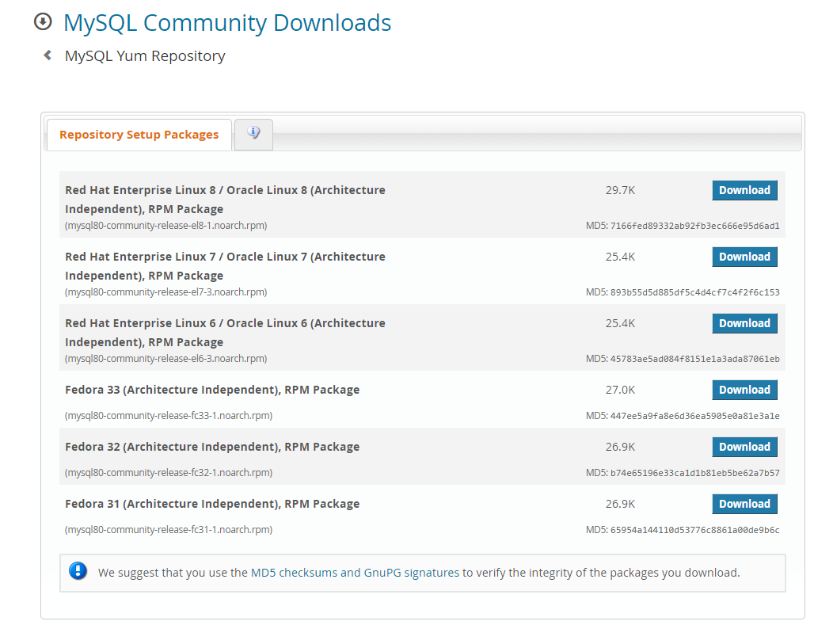Click the blue info alert icon

coord(78,571)
